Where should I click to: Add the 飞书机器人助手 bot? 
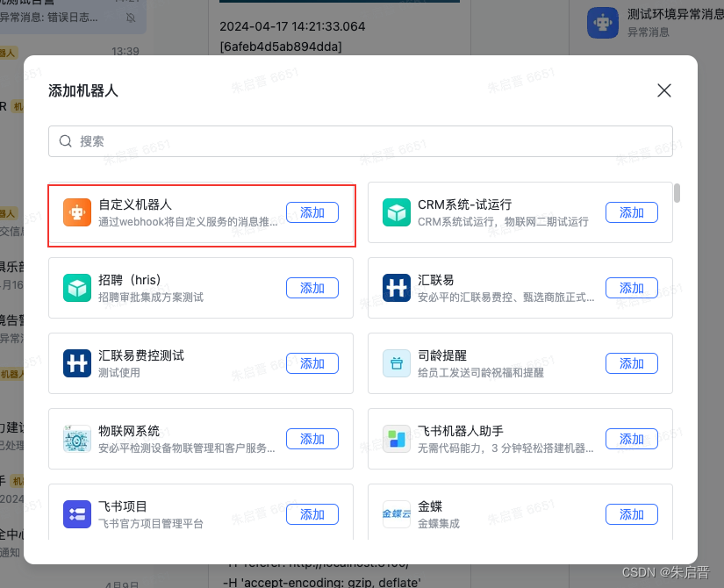pyautogui.click(x=632, y=439)
